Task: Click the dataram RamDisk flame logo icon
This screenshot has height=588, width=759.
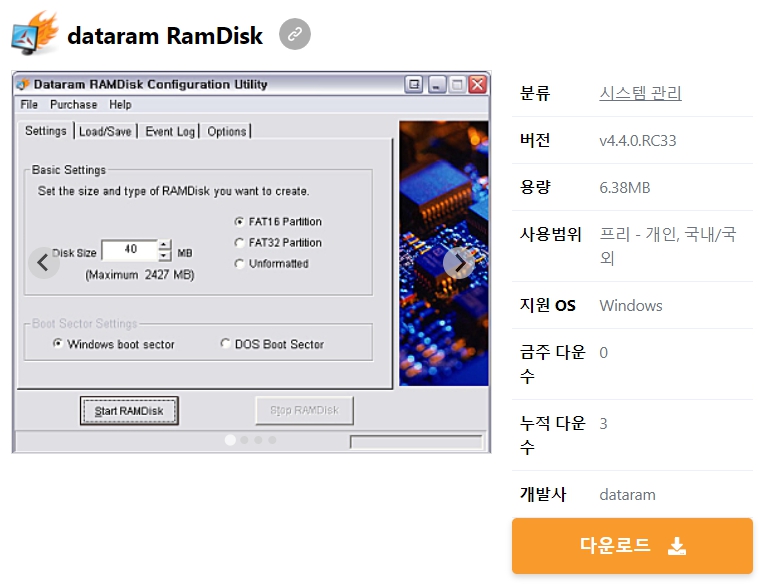Action: click(35, 33)
